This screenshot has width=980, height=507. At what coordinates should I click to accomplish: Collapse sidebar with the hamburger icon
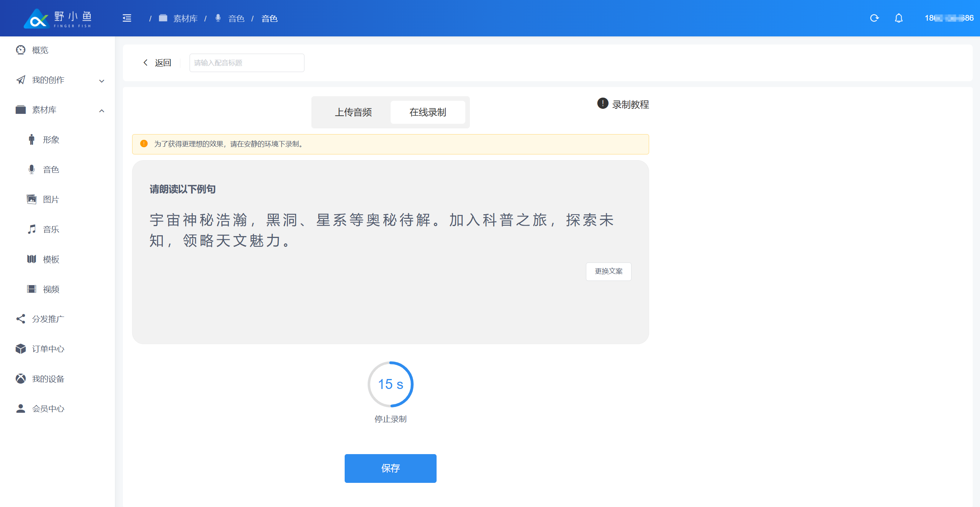coord(127,18)
